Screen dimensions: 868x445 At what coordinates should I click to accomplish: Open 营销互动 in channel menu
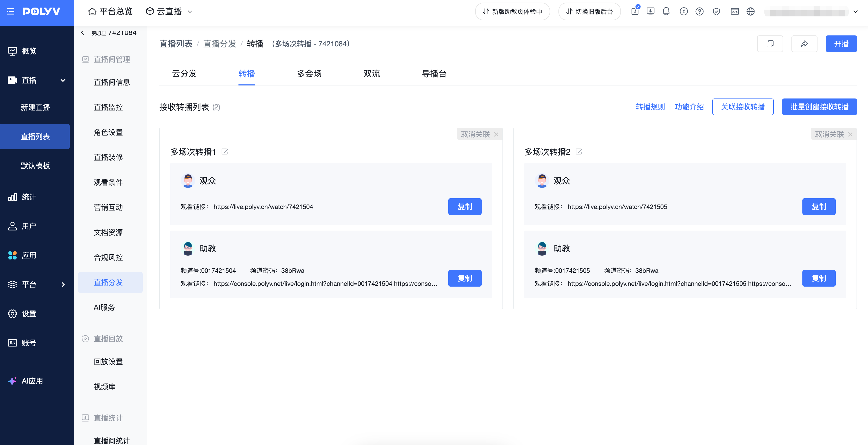108,207
